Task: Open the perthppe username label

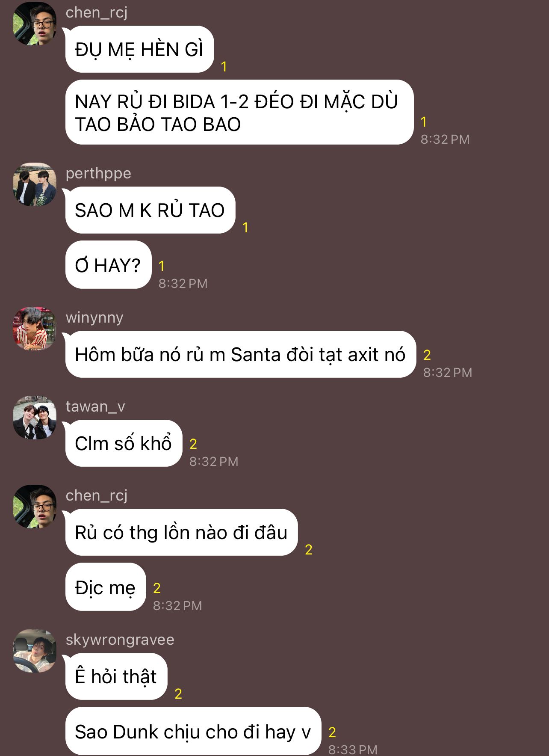Action: coord(98,173)
